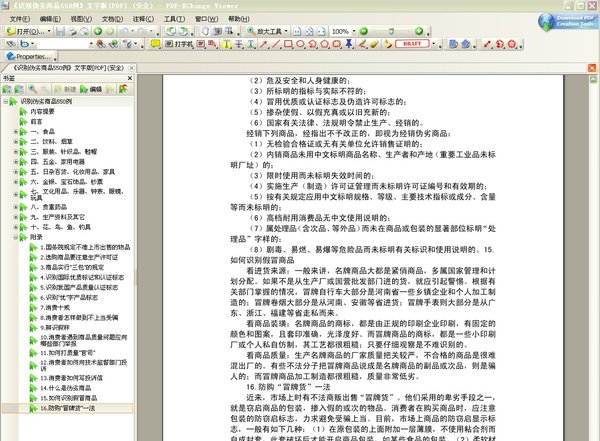Select the Hand tool
This screenshot has height=441, width=600.
[x=205, y=31]
